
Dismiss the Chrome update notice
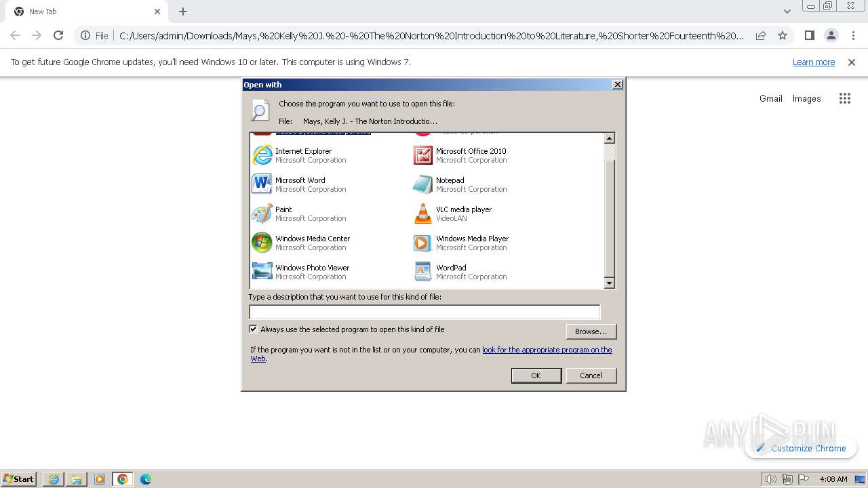[x=852, y=62]
